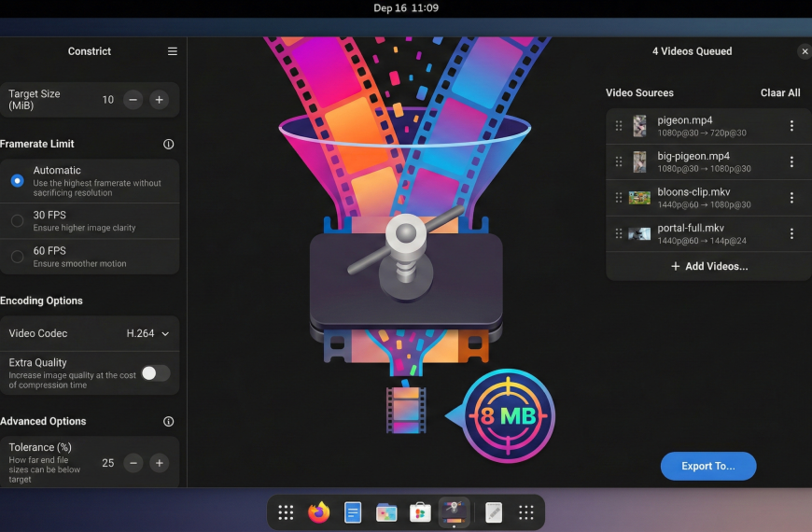
Task: Select the portal-full.mkv thumbnail
Action: 639,233
